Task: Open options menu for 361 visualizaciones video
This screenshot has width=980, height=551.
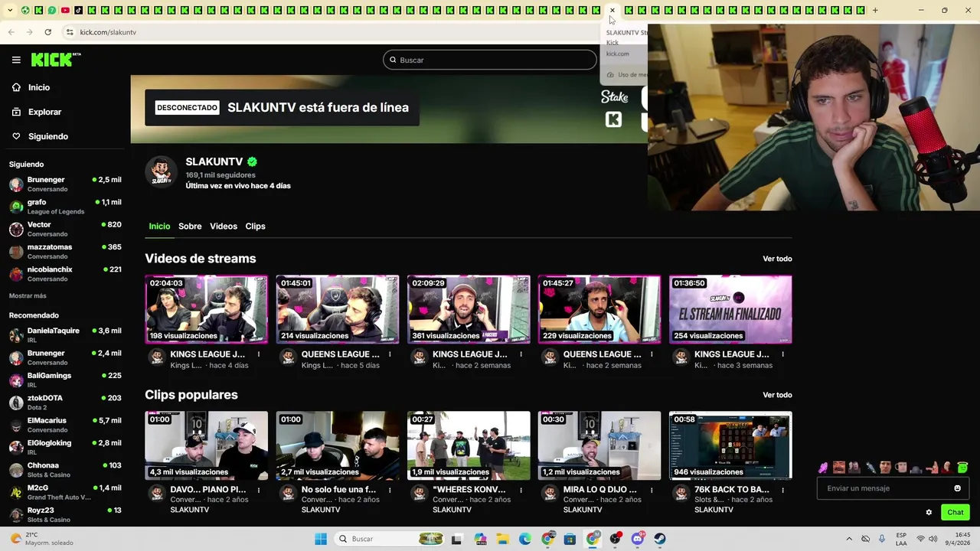Action: click(x=521, y=354)
